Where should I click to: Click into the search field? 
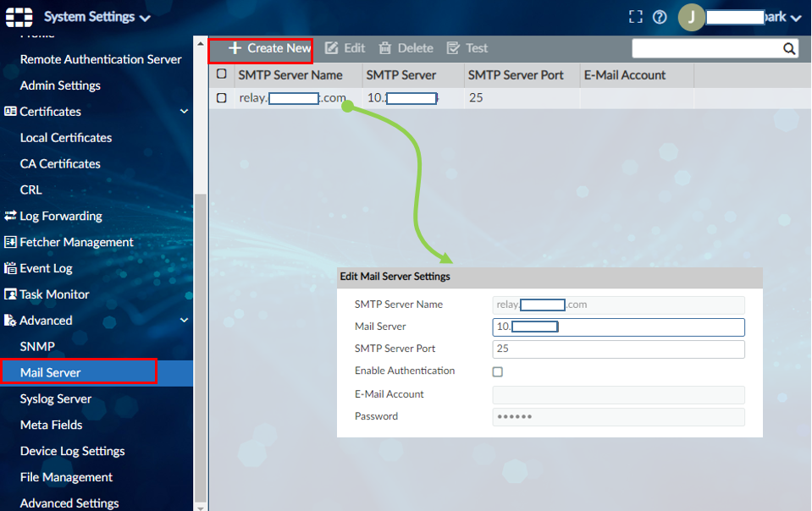pyautogui.click(x=707, y=48)
